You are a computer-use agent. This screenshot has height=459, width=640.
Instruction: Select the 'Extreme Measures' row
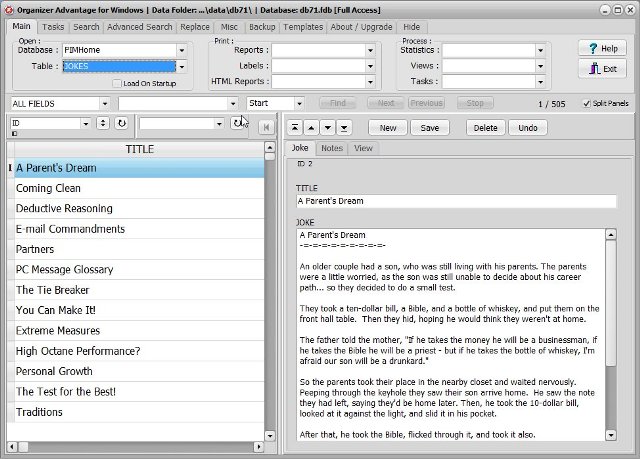click(139, 331)
